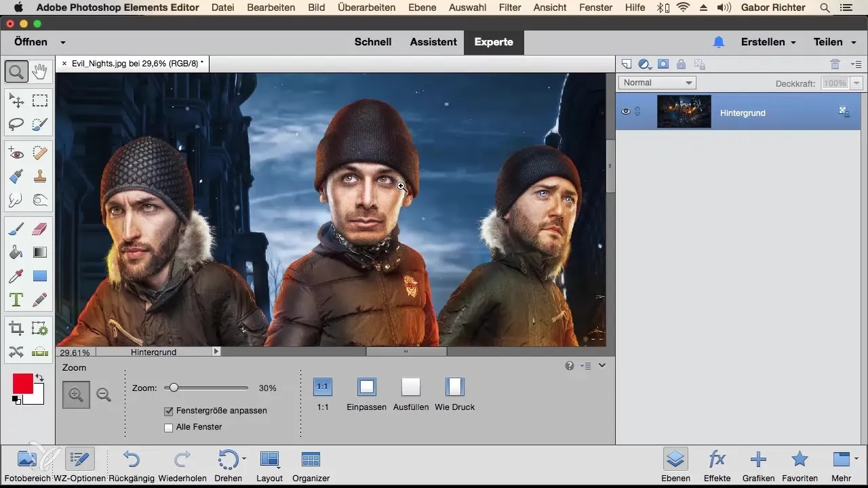Select the Lasso tool
The image size is (868, 488).
(x=16, y=124)
